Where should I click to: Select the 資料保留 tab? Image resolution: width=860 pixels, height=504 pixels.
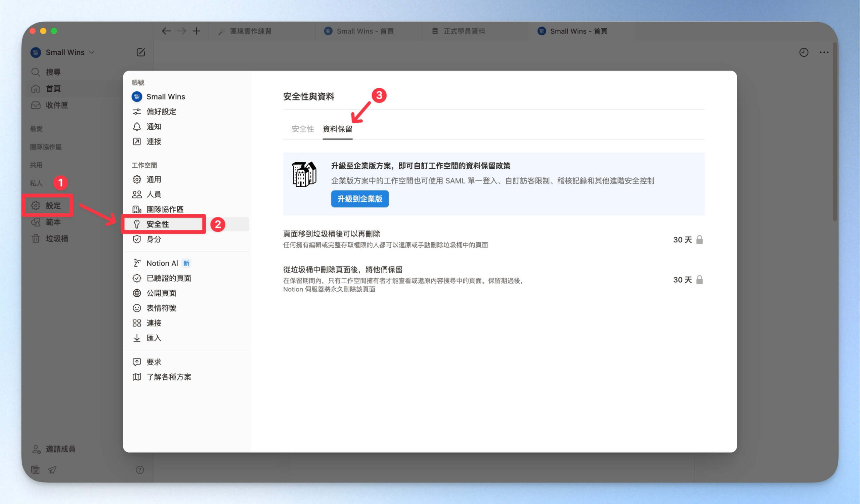337,129
